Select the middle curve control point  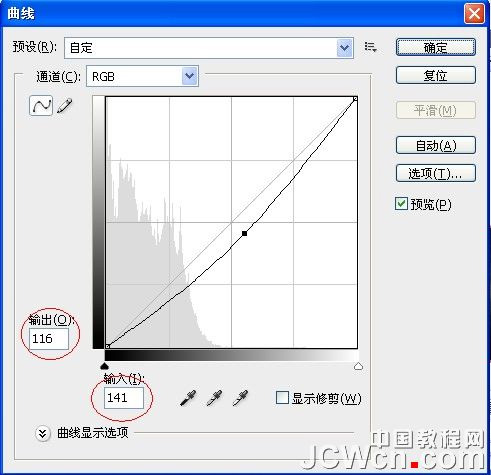click(x=244, y=233)
